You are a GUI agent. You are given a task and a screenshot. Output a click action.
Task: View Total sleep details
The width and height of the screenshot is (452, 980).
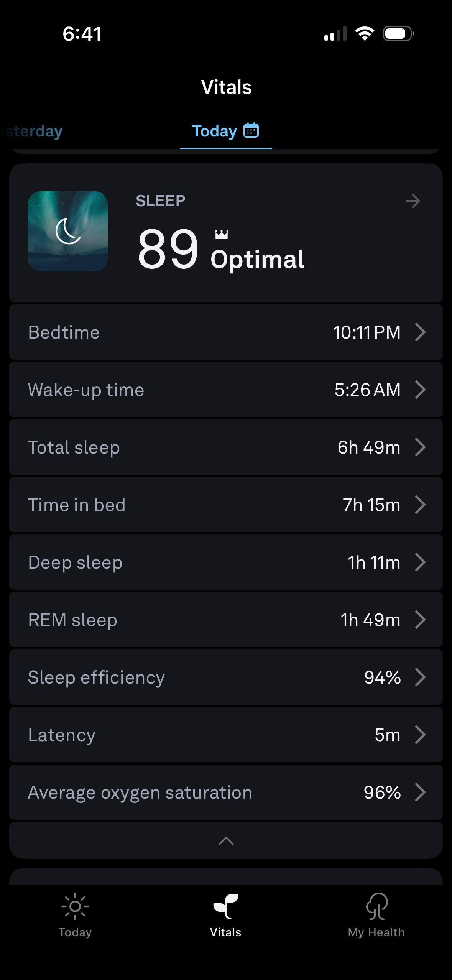(x=226, y=447)
